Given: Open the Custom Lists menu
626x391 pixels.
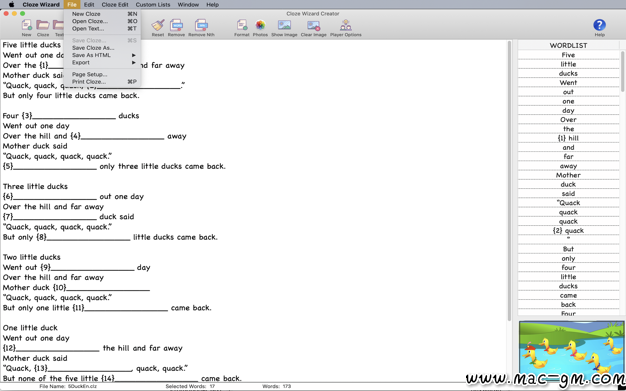Looking at the screenshot, I should point(153,4).
